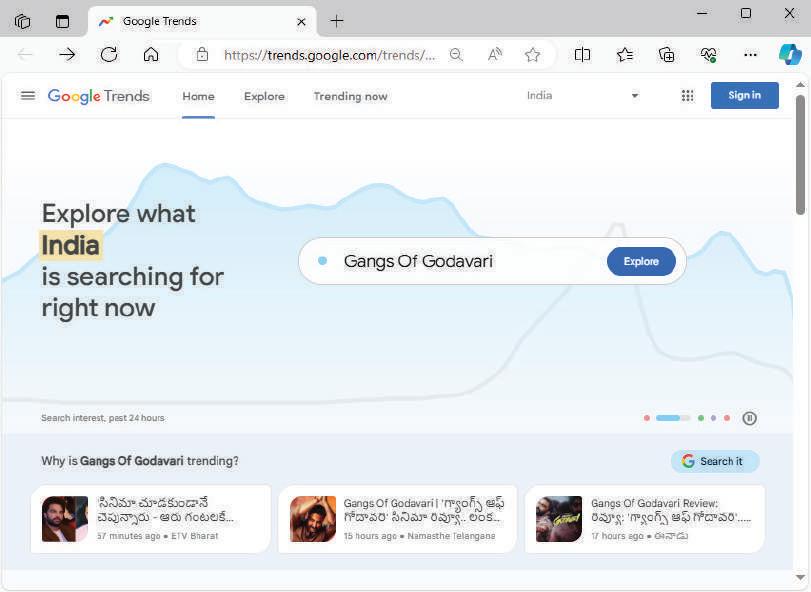Pause the trending carousel
This screenshot has height=592, width=811.
[749, 418]
